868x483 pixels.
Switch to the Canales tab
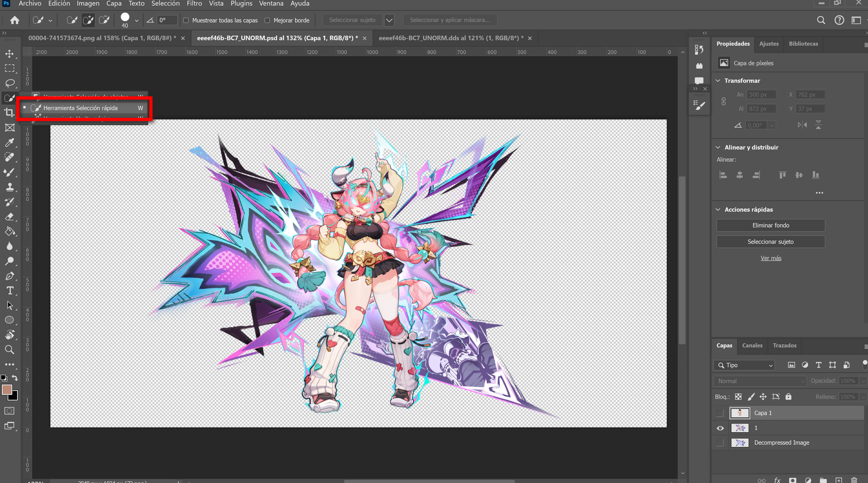coord(752,346)
